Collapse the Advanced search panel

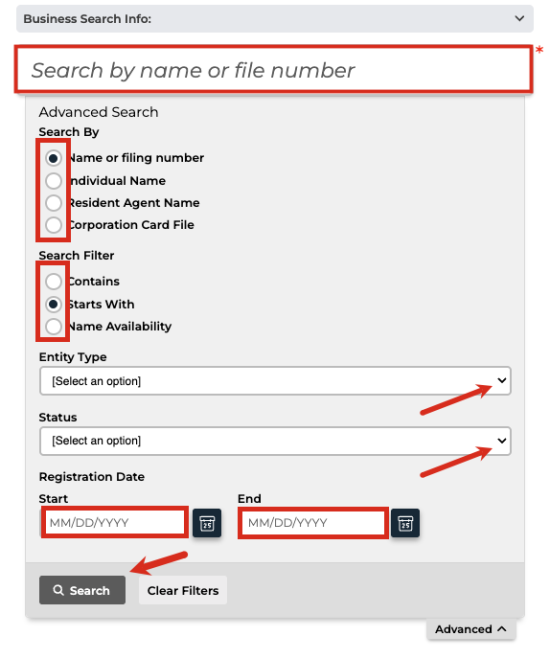click(x=471, y=629)
